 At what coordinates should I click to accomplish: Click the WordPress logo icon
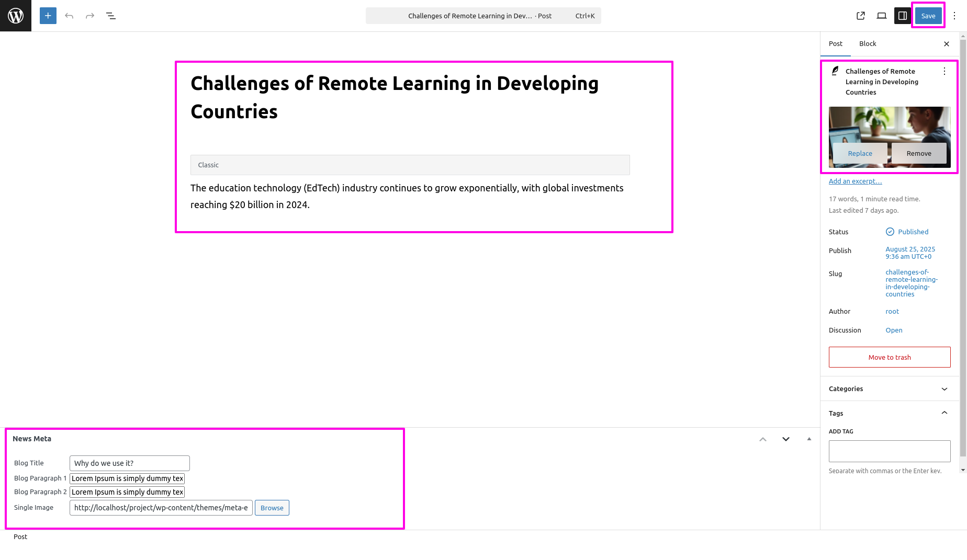point(16,16)
